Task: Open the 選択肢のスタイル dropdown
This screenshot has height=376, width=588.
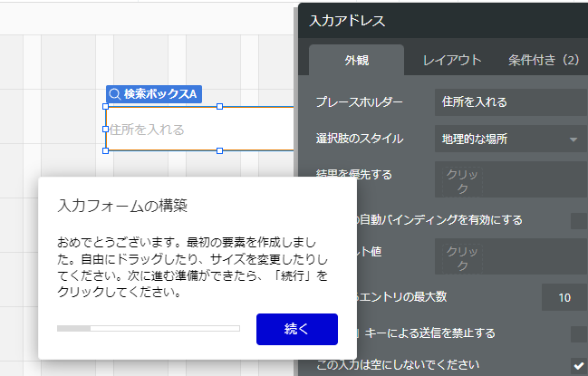Action: click(511, 139)
